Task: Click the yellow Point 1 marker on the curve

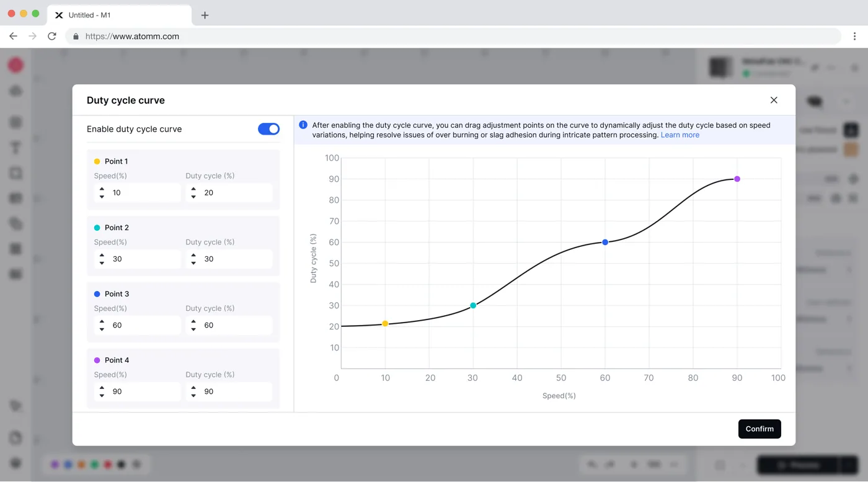Action: (x=385, y=324)
